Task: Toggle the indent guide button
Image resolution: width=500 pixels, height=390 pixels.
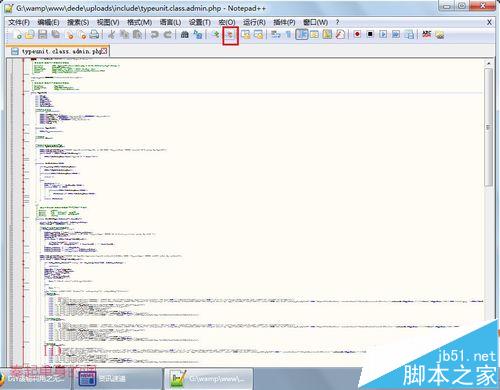Action: (x=302, y=34)
